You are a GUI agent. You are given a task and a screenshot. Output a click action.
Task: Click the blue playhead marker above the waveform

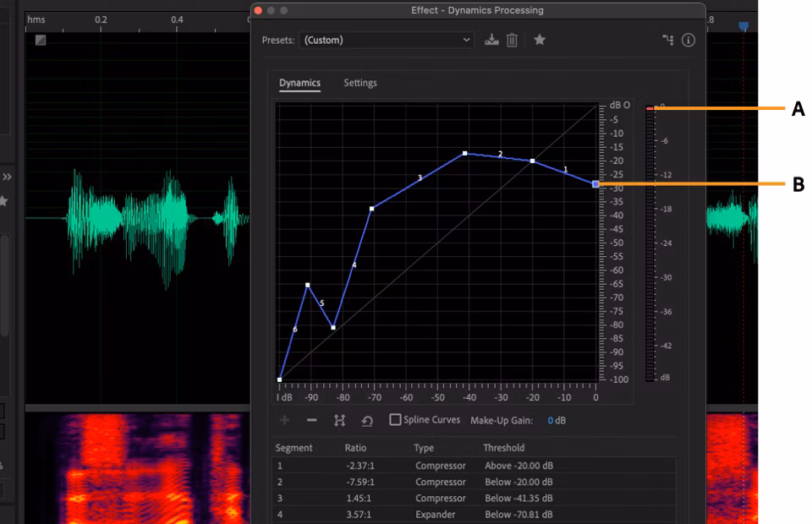coord(743,26)
